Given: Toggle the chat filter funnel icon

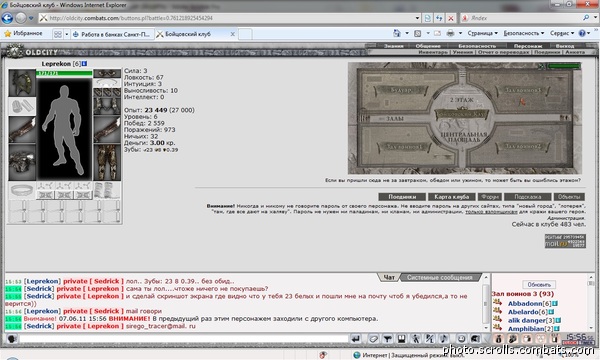Looking at the screenshot, I should (x=388, y=339).
